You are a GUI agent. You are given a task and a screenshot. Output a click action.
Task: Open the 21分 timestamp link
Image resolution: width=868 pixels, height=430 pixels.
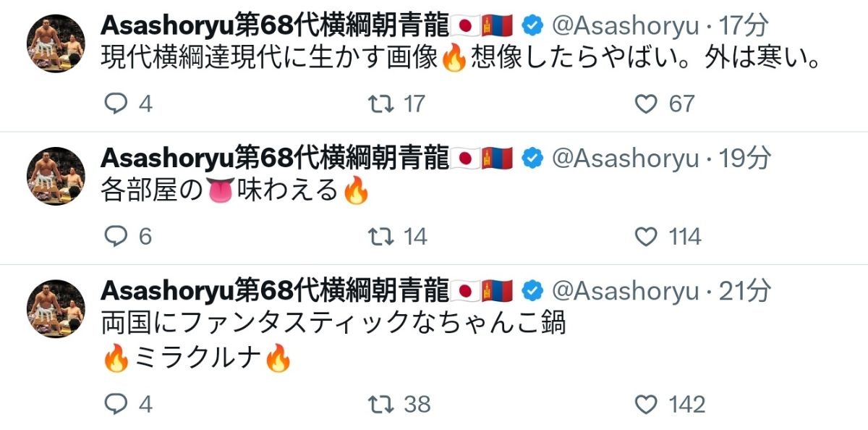(745, 291)
